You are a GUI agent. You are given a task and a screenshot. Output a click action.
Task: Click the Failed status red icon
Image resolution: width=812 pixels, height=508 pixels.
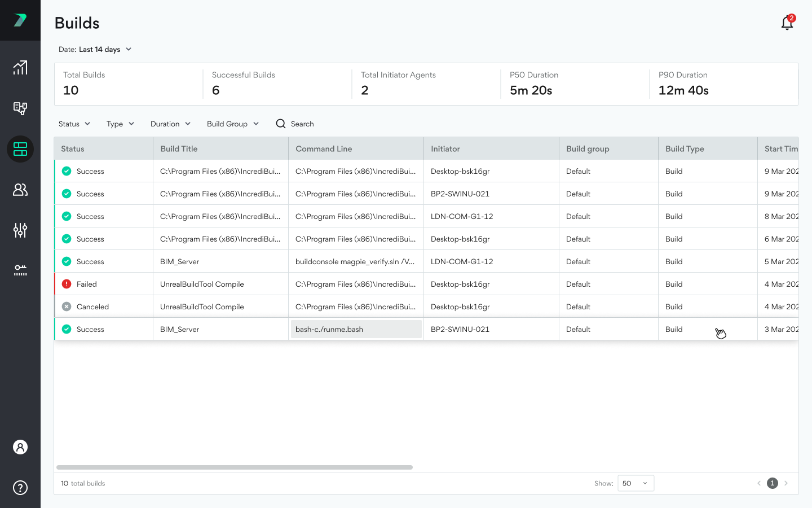(67, 284)
